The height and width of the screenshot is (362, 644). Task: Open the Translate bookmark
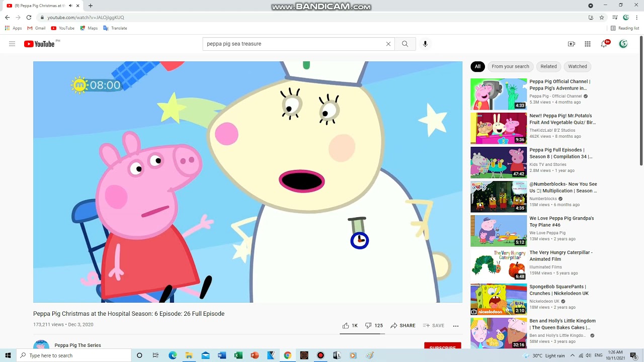tap(115, 28)
